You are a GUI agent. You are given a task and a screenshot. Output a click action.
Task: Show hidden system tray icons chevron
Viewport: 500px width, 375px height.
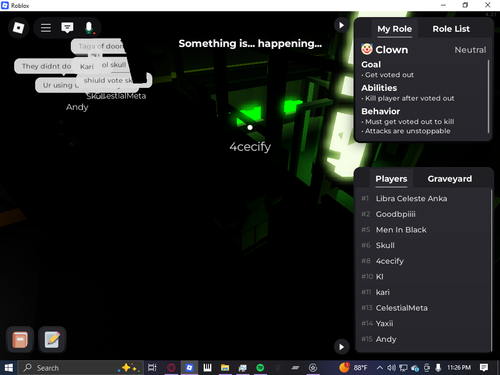click(x=380, y=368)
